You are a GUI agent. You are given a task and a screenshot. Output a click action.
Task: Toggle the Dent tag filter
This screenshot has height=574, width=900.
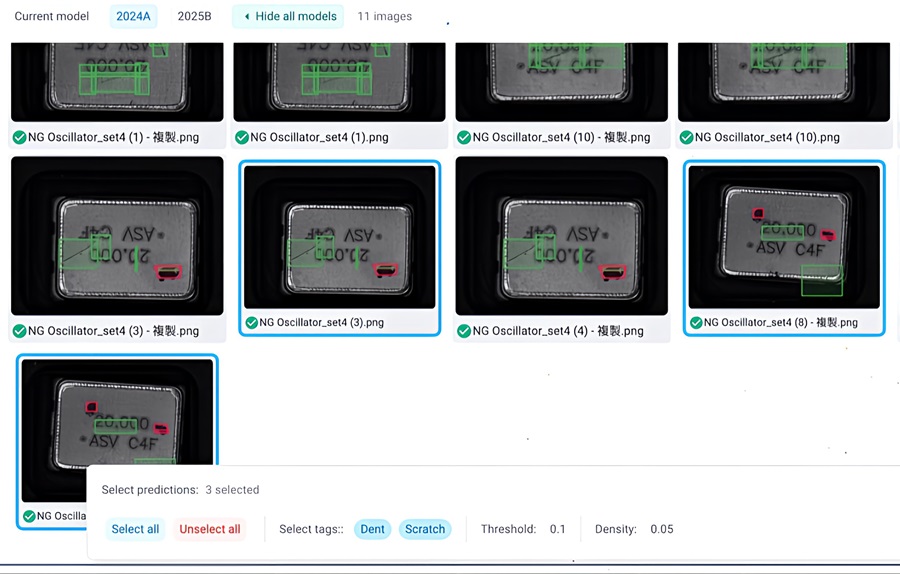(x=372, y=529)
